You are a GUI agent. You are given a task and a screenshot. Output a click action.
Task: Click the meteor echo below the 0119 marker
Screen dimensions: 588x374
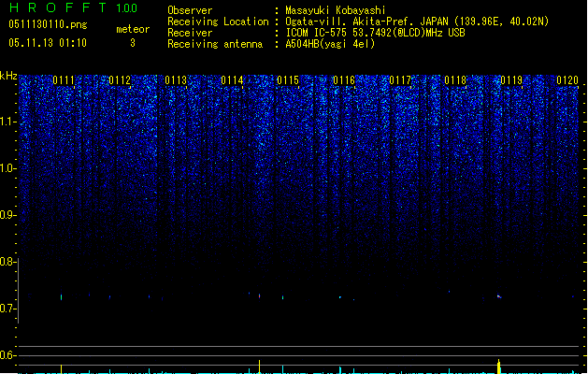[499, 296]
